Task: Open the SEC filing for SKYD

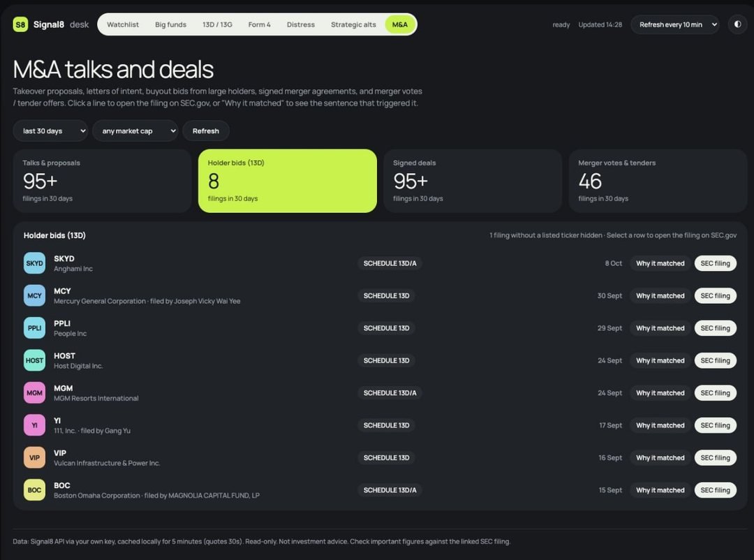Action: (x=715, y=263)
